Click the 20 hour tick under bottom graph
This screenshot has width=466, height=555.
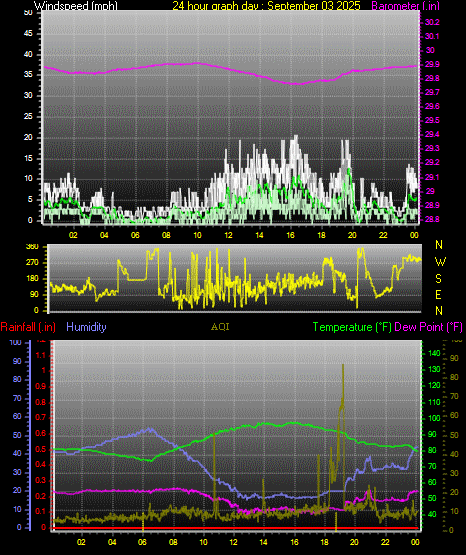coord(354,542)
